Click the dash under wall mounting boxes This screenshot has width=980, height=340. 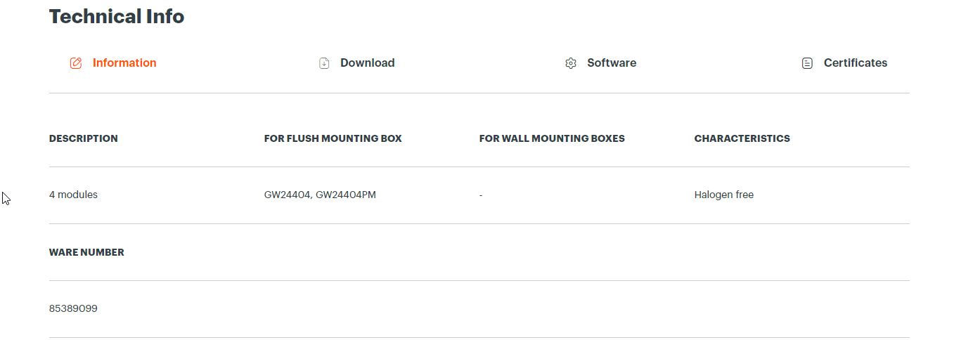coord(481,195)
